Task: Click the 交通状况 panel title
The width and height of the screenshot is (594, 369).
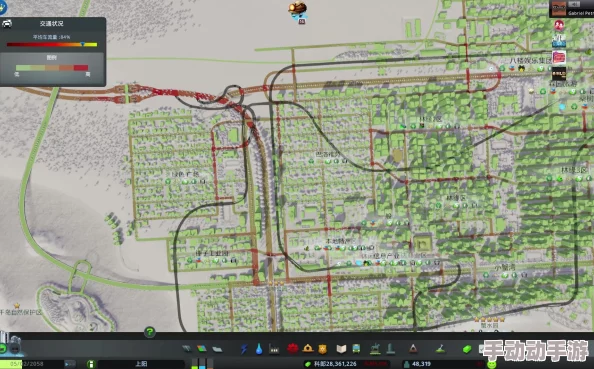Action: [52, 23]
